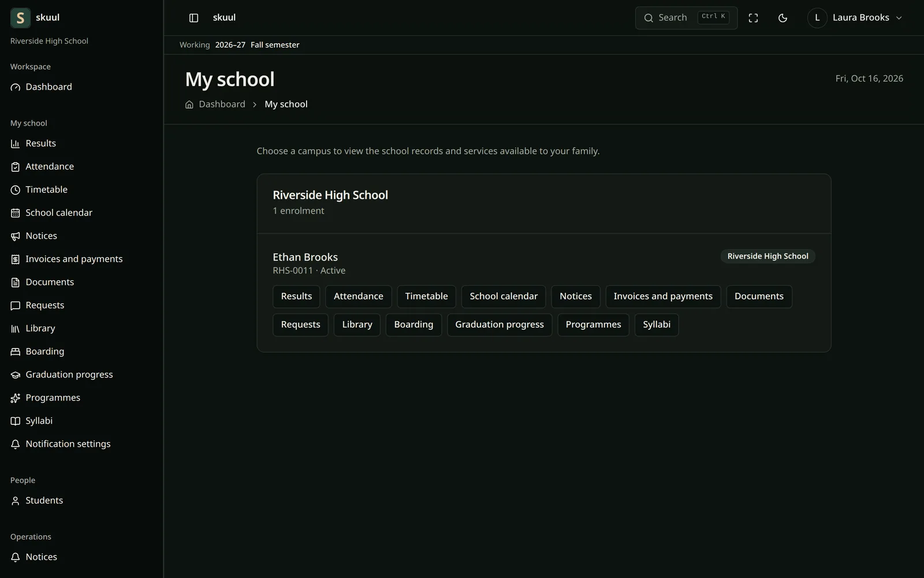The height and width of the screenshot is (578, 924).
Task: Open the Timetable button on Ethan's card
Action: point(427,297)
